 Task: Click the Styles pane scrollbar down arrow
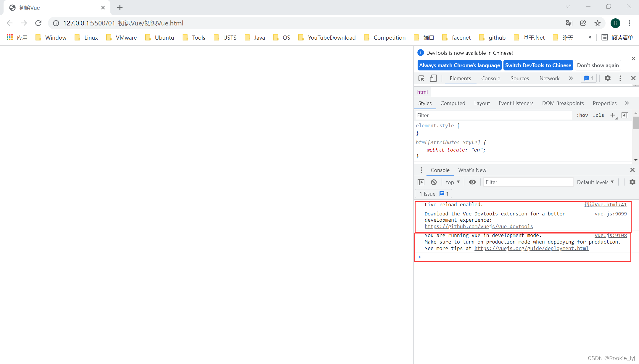coord(636,160)
